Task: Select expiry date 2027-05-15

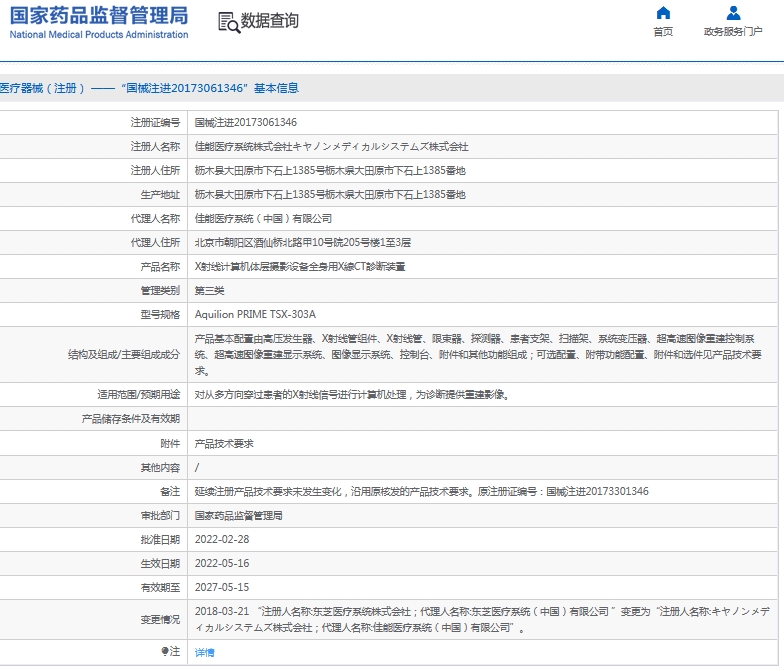Action: click(222, 588)
